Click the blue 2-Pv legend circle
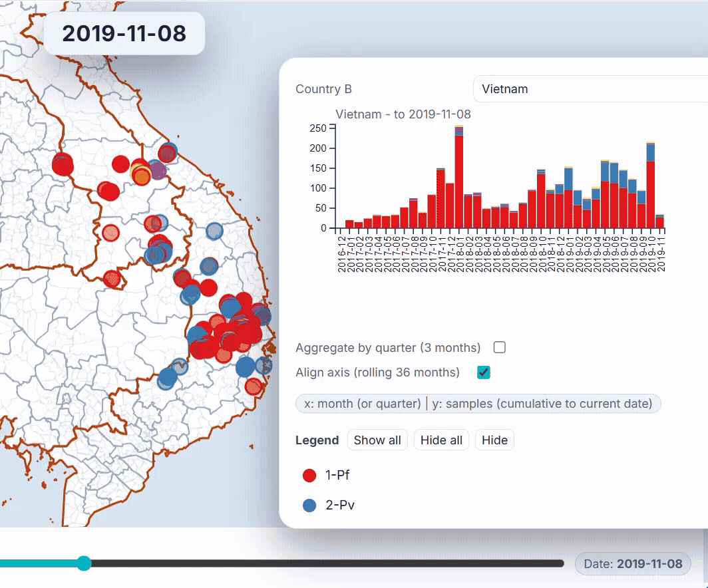This screenshot has width=708, height=588. coord(309,505)
